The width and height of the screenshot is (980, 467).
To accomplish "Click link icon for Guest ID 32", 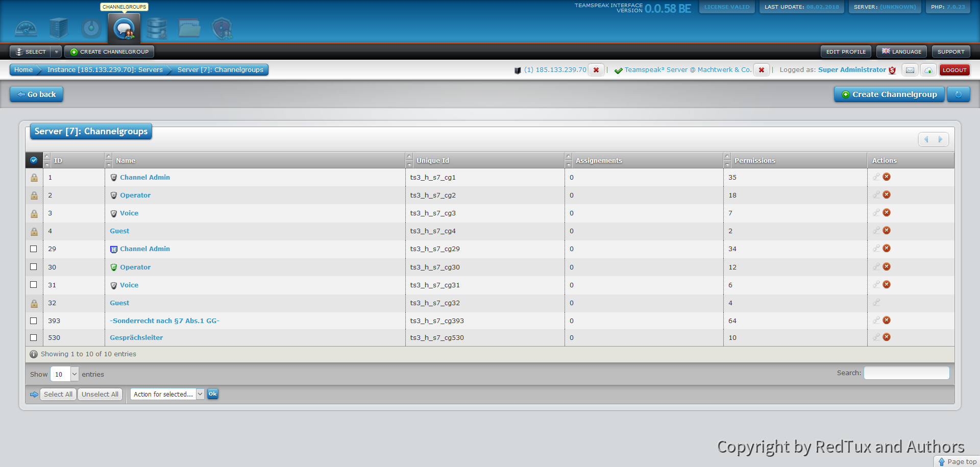I will click(876, 302).
